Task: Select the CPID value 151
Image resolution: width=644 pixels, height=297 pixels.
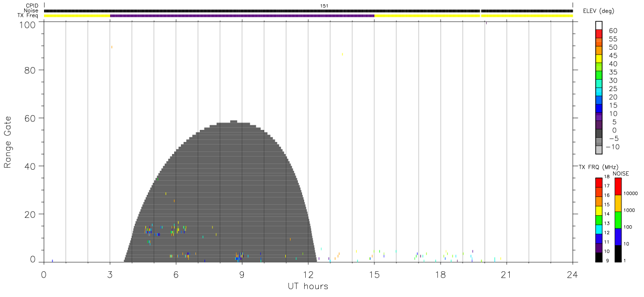Action: click(x=324, y=5)
